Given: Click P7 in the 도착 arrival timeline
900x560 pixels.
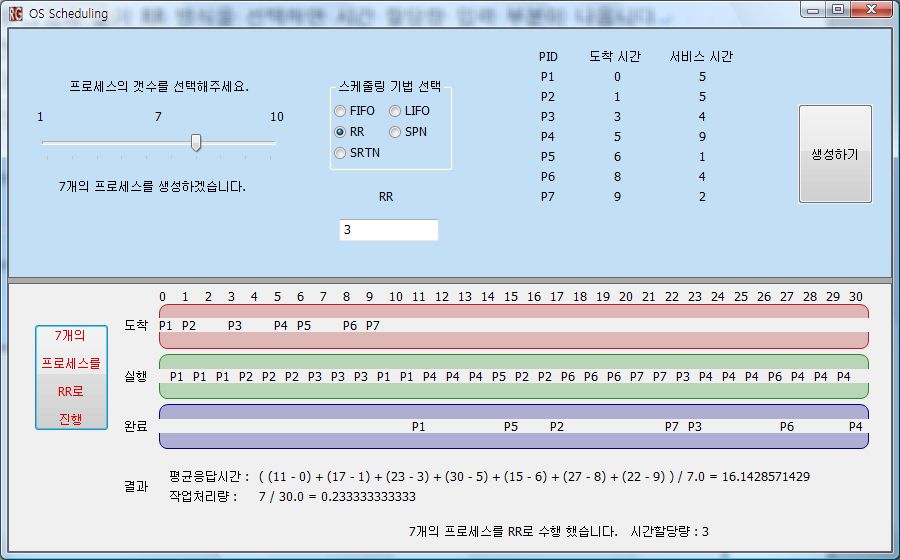Looking at the screenshot, I should [373, 326].
